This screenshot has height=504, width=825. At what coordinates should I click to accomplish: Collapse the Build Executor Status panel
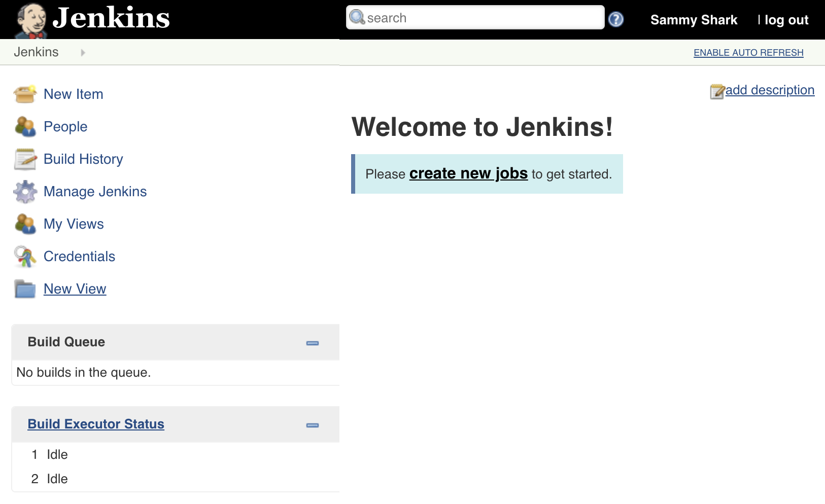pyautogui.click(x=313, y=425)
